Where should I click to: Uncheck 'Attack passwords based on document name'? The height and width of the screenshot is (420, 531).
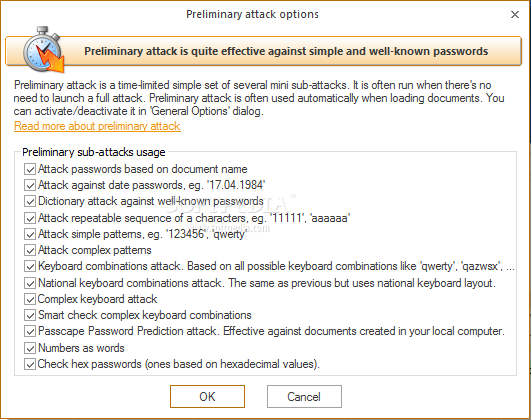click(30, 169)
